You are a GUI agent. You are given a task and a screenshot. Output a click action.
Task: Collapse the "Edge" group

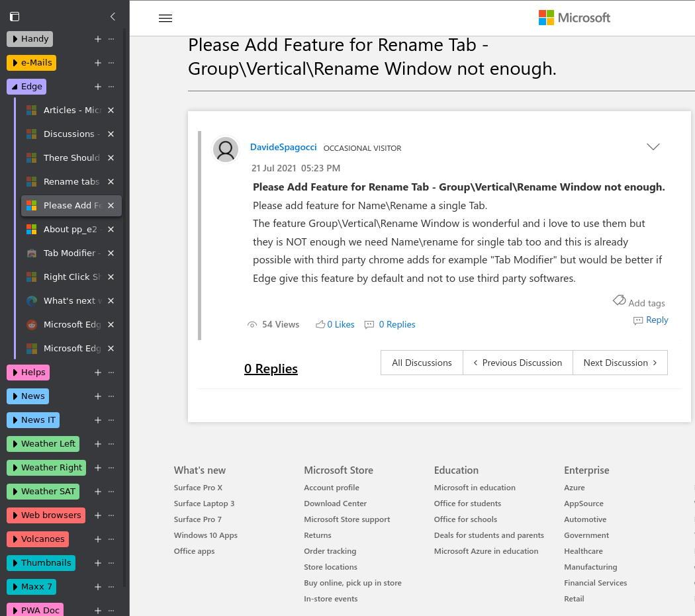pos(26,87)
